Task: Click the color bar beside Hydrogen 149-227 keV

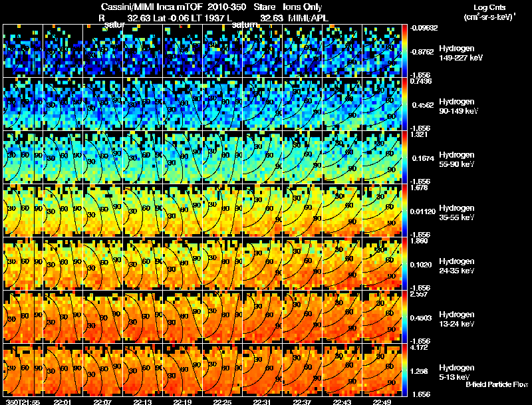Action: click(404, 51)
